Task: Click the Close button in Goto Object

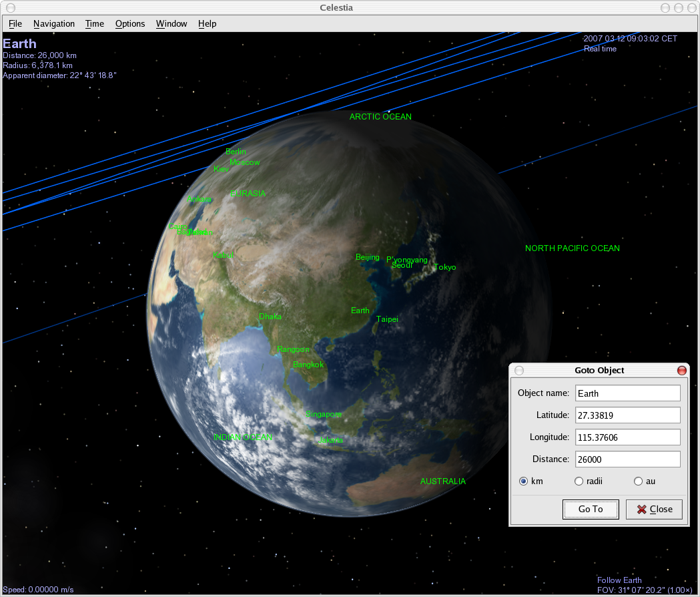Action: 654,509
